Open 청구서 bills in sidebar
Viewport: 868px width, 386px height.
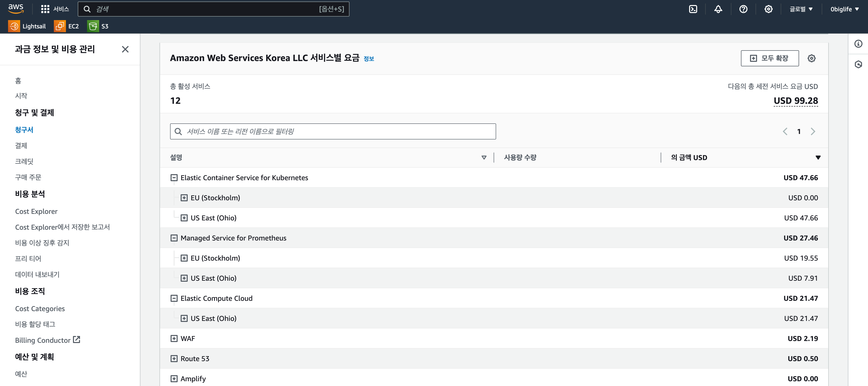(x=24, y=130)
